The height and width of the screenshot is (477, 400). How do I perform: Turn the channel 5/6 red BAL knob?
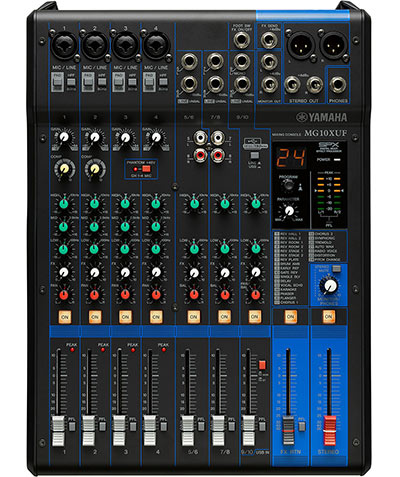coord(194,295)
